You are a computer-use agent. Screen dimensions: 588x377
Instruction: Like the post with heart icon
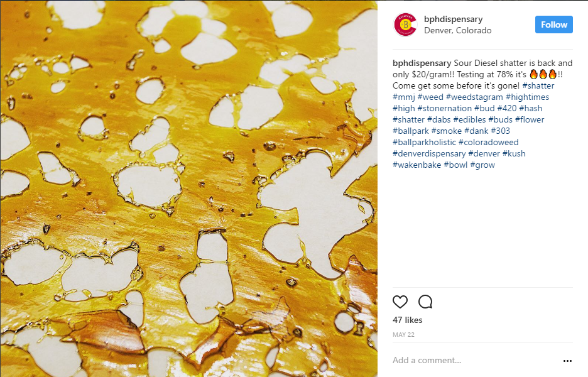(x=400, y=302)
